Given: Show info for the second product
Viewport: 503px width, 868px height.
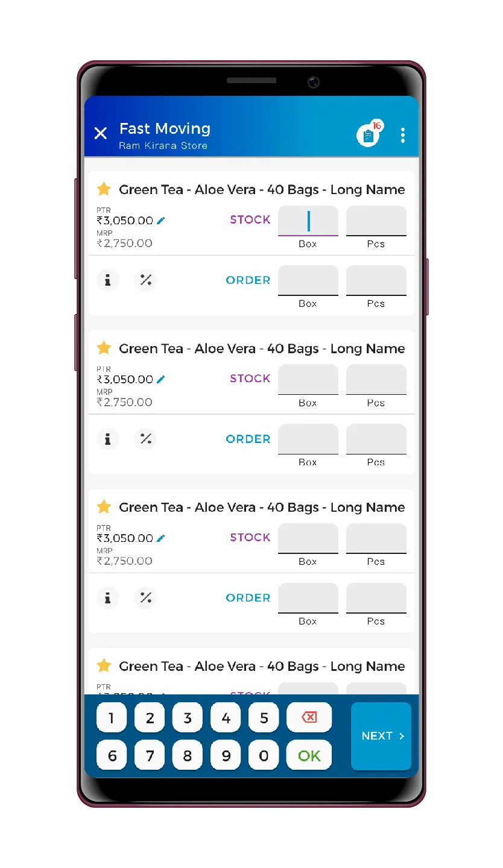Looking at the screenshot, I should pos(108,439).
